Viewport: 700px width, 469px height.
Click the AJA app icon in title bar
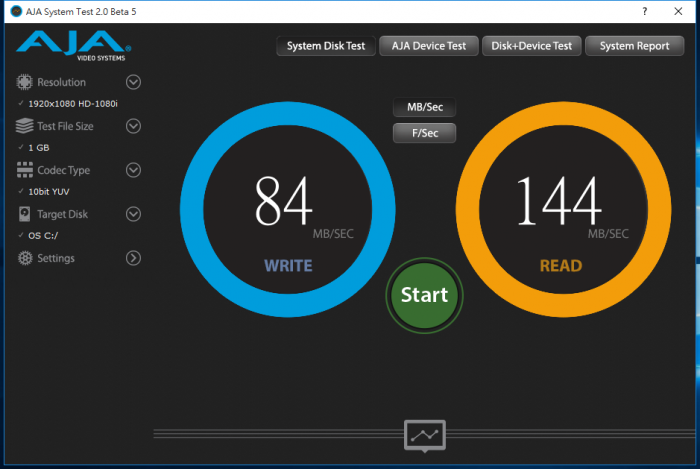tap(16, 12)
